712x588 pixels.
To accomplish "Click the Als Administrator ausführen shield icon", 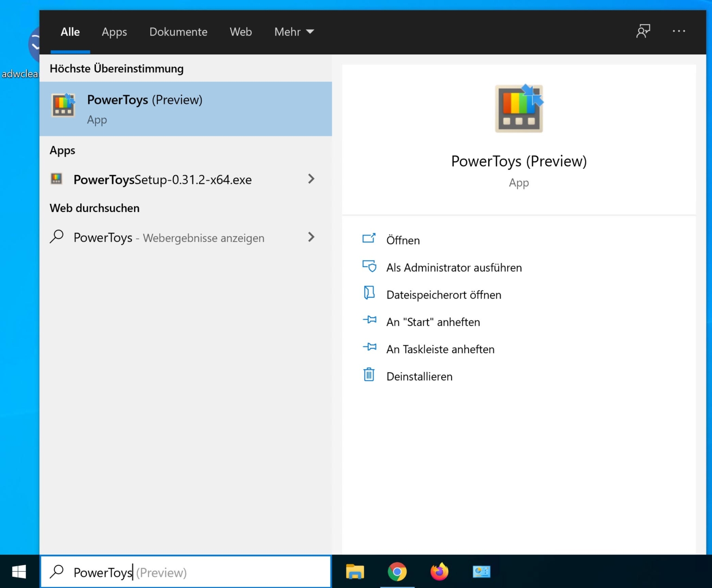I will point(369,266).
